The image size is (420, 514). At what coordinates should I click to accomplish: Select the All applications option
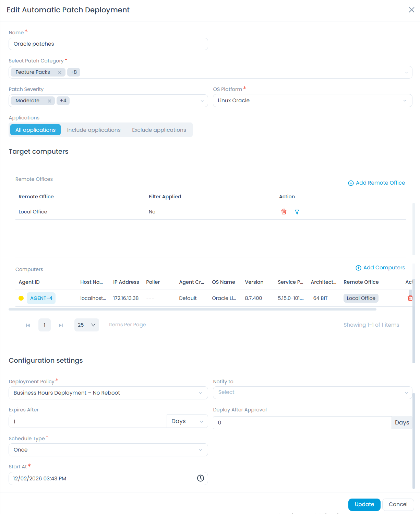click(x=35, y=130)
